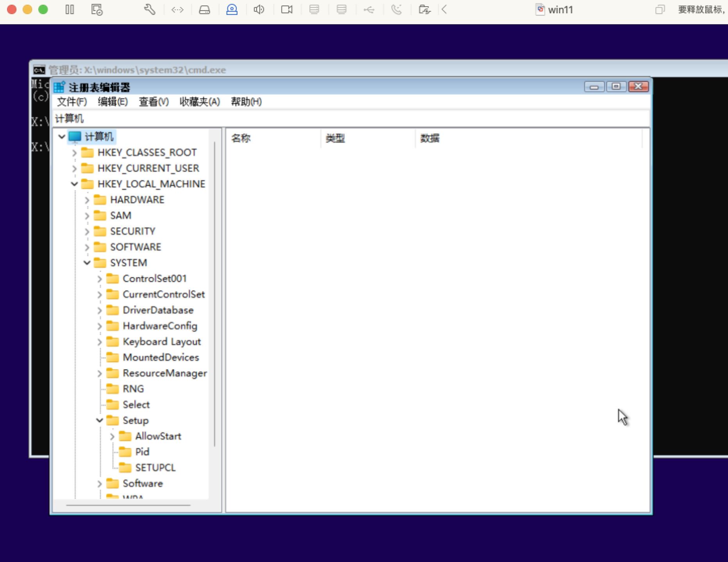Start screen recording with the camcorder icon
The image size is (728, 562).
tap(287, 9)
